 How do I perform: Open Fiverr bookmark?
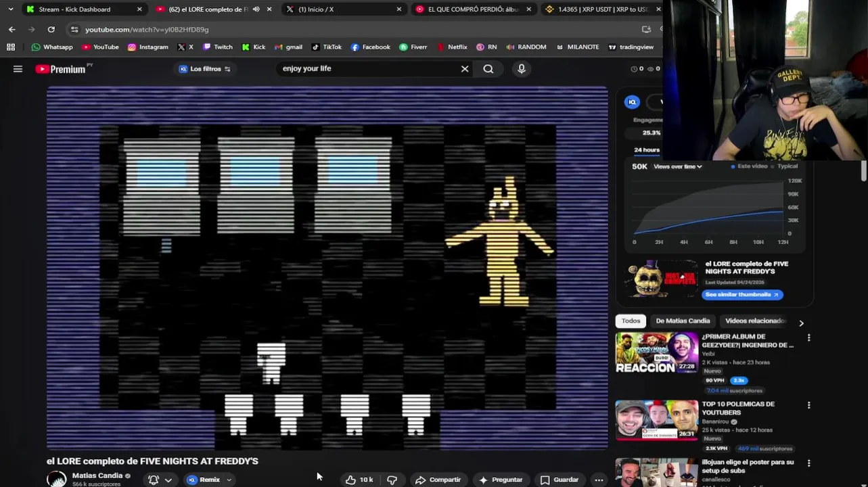(413, 47)
